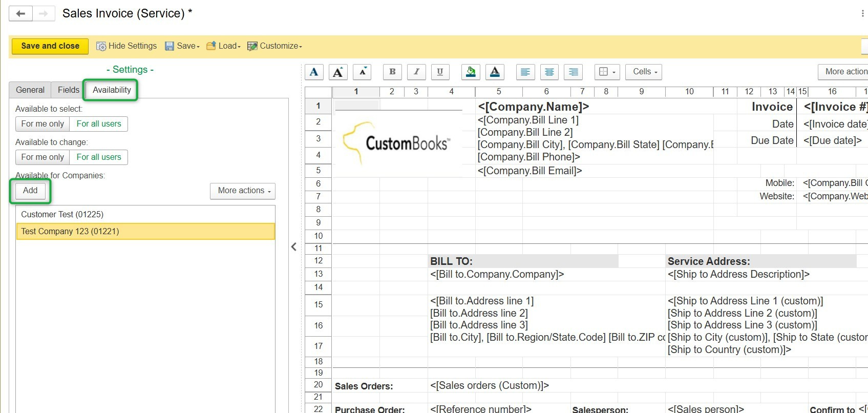Expand the Cells dropdown
This screenshot has width=868, height=413.
pyautogui.click(x=644, y=72)
